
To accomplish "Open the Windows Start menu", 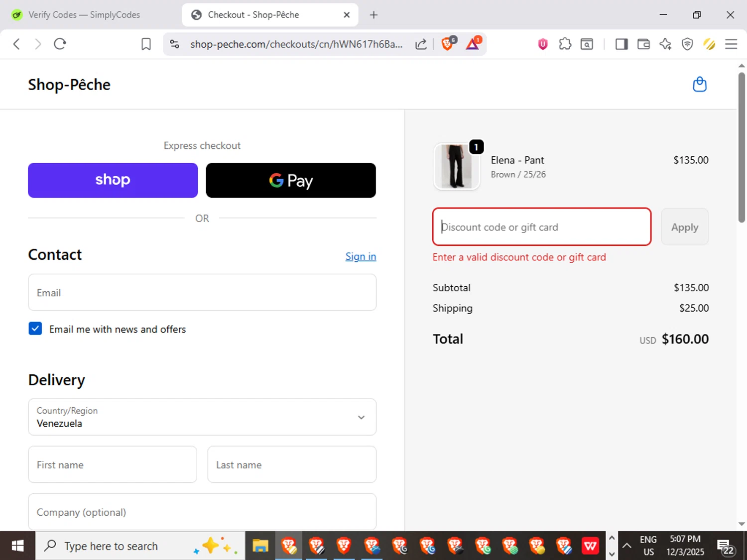I will [x=17, y=546].
